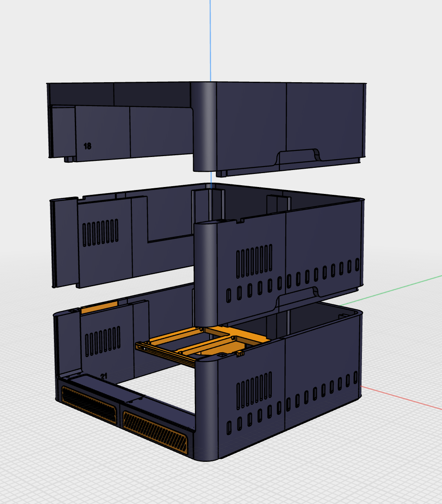Click the red X axis line
Image resolution: width=442 pixels, height=504 pixels.
pyautogui.click(x=402, y=398)
